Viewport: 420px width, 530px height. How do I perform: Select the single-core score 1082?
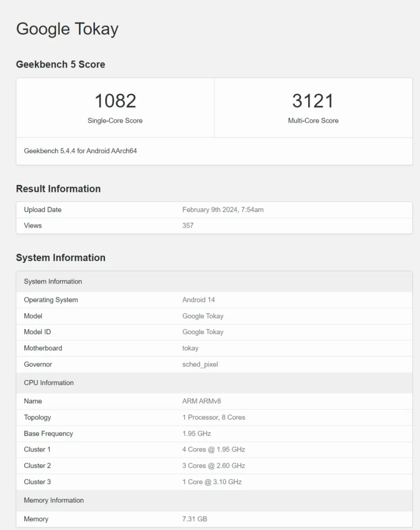(x=115, y=101)
